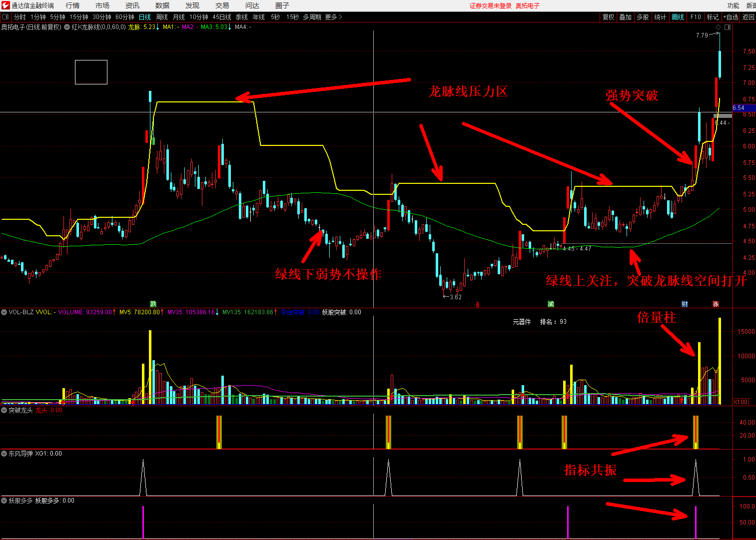Click the 叠加 overlay button
756x540 pixels.
pos(626,17)
